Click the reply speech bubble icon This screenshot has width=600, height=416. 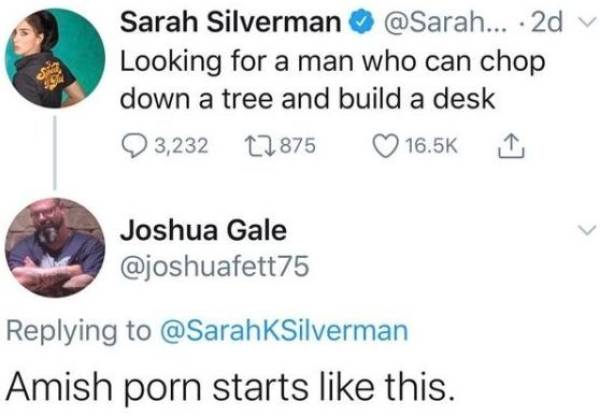coord(135,145)
